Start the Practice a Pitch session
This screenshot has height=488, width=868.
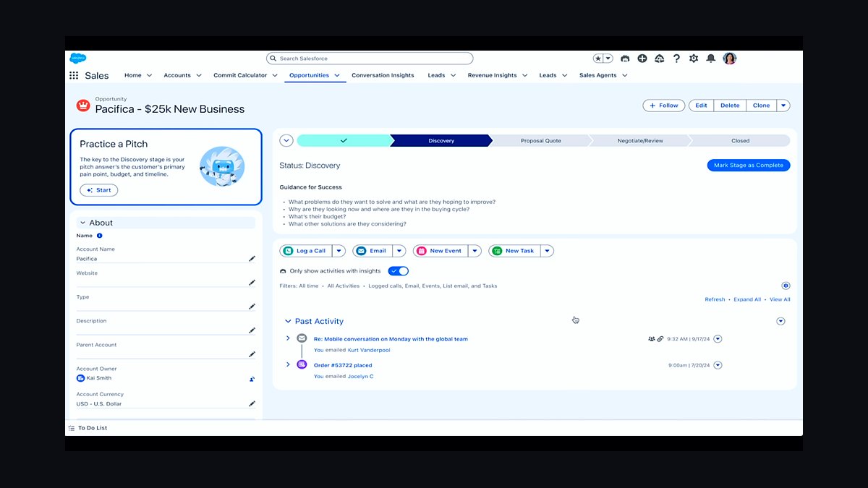coord(98,190)
